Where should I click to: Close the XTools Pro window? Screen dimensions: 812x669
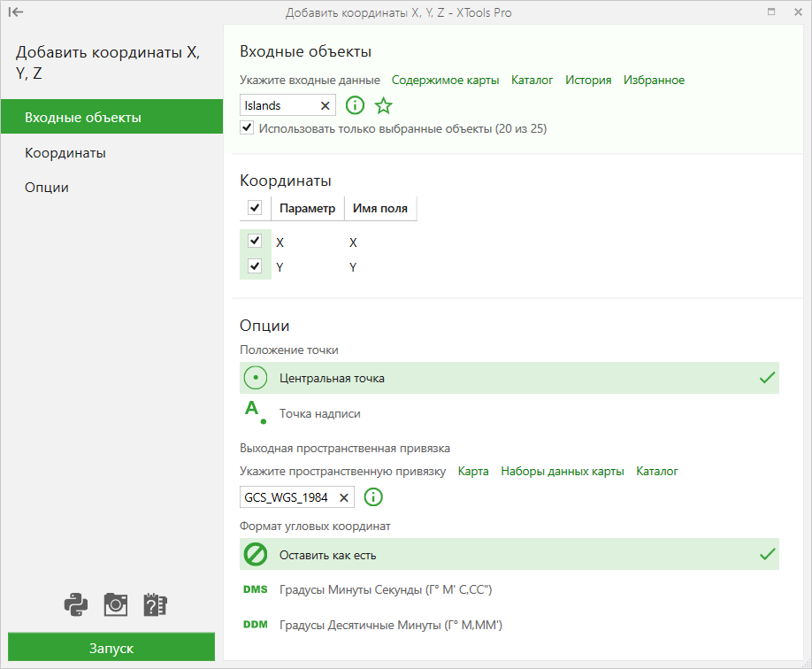click(798, 12)
